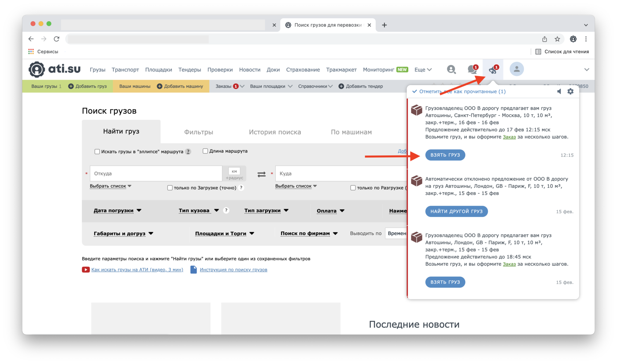Click the км radius field
Image resolution: width=617 pixels, height=364 pixels.
tap(234, 171)
